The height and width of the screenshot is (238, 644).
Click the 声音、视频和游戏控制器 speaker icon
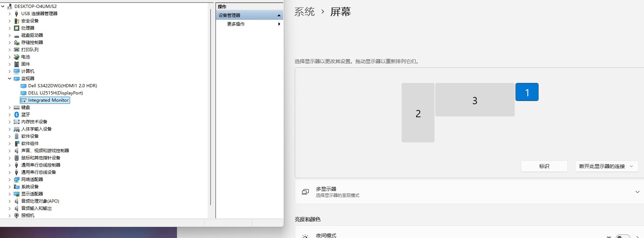16,150
